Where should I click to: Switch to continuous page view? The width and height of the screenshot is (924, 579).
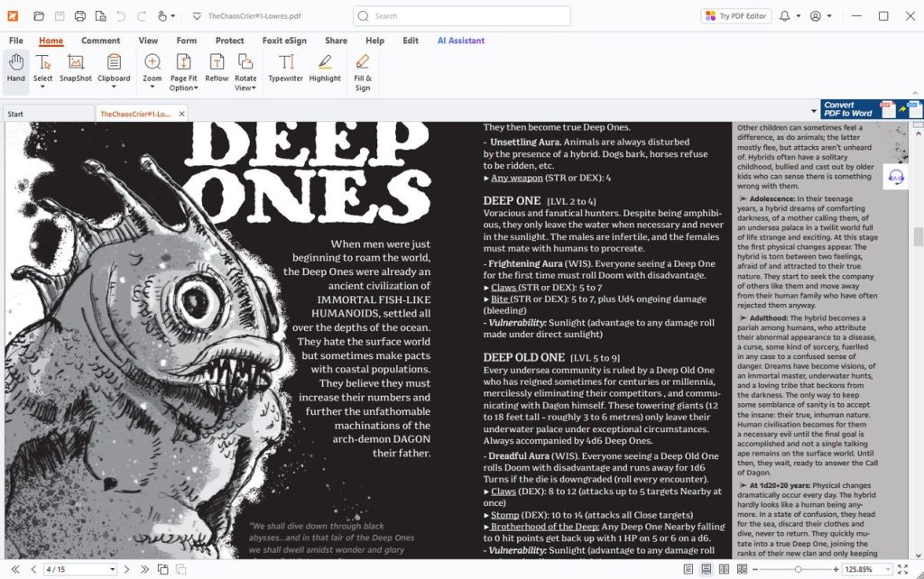[x=706, y=569]
